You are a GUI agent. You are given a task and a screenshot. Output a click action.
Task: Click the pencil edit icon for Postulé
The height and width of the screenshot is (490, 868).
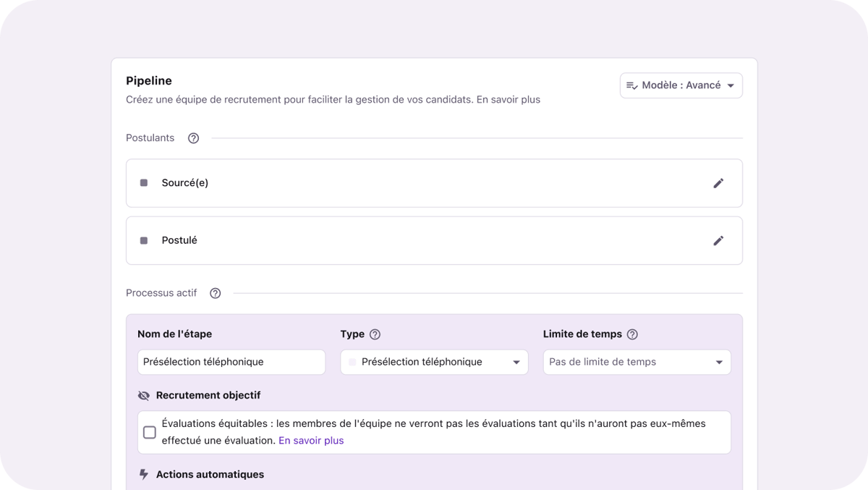pos(718,240)
